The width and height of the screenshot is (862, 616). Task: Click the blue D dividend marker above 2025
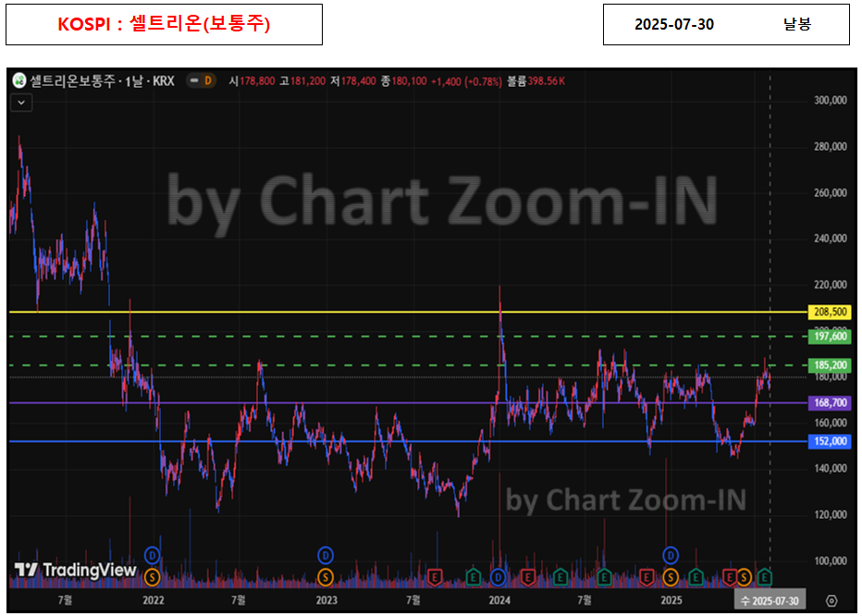point(671,555)
